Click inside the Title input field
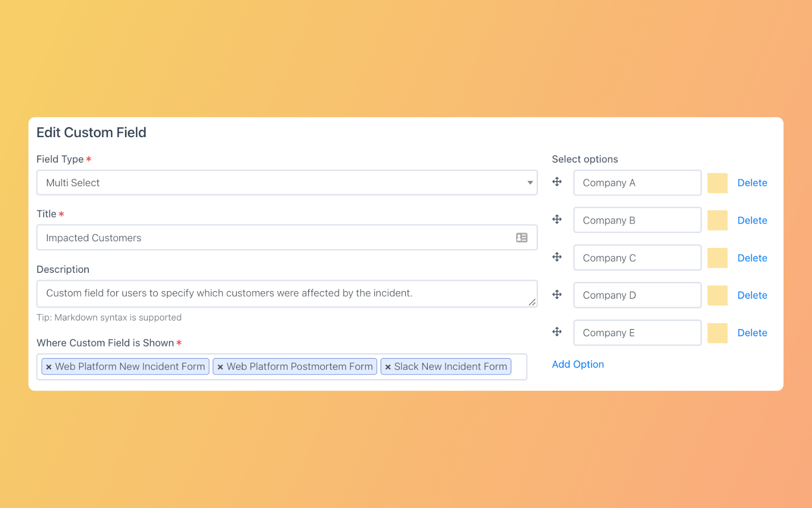This screenshot has width=812, height=508. click(254, 237)
